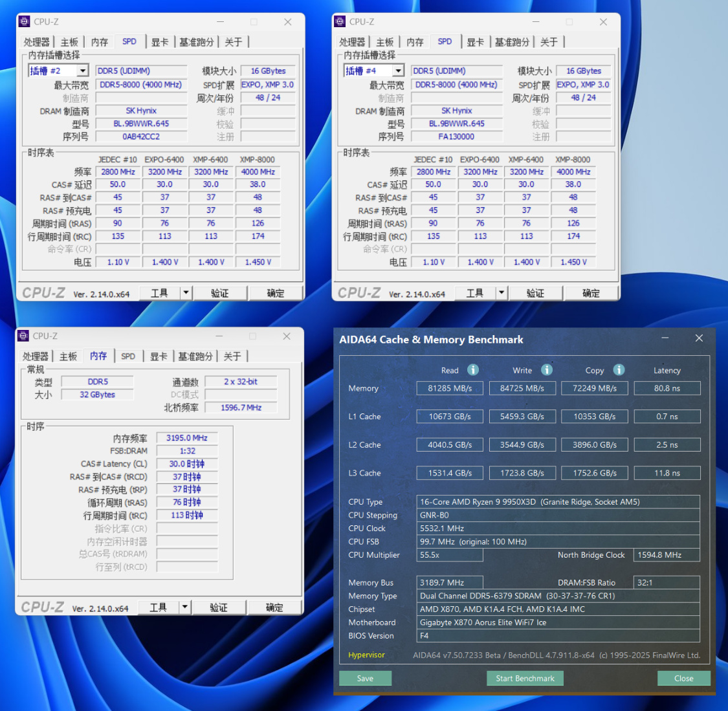Screen dimensions: 728x711
Task: Click CPU-Z app icon in slot #2 window
Action: pos(24,21)
